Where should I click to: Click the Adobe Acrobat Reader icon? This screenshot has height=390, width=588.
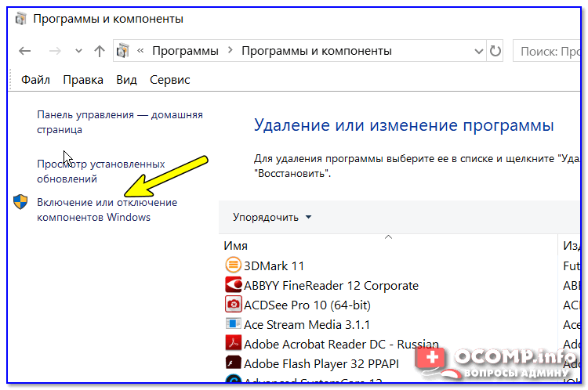(233, 343)
